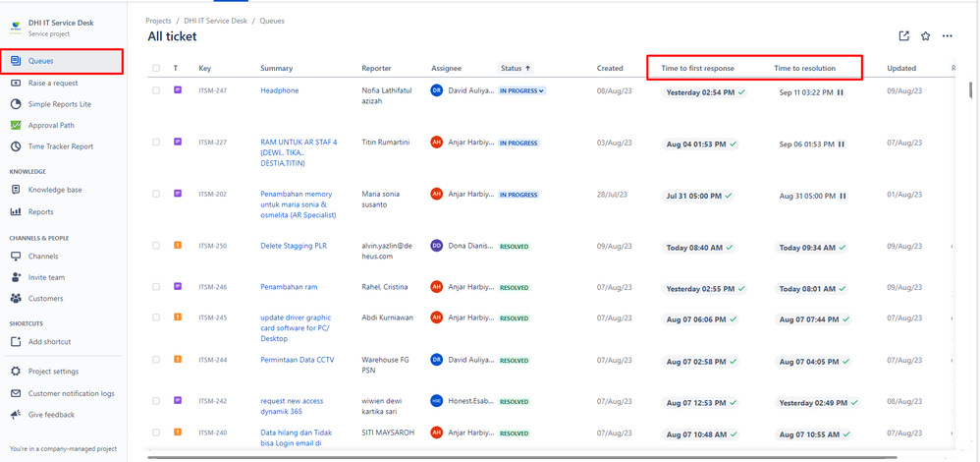980x462 pixels.
Task: Click the orange issue type icon for ITSM-245
Action: click(x=177, y=318)
